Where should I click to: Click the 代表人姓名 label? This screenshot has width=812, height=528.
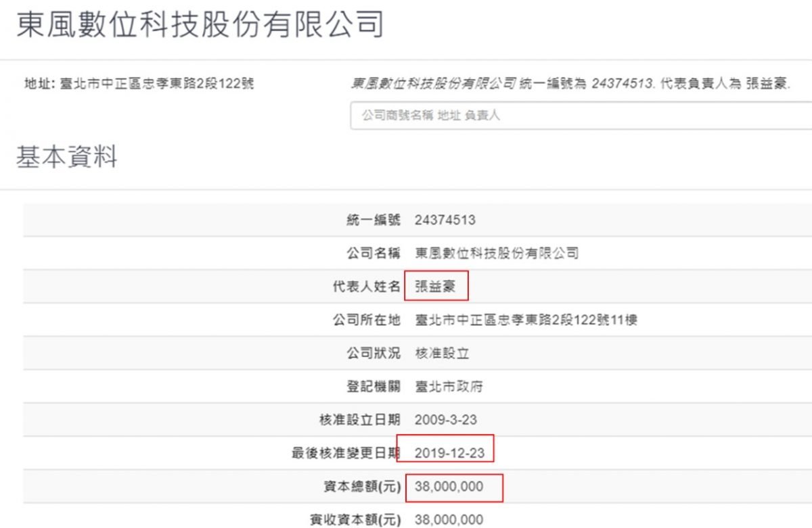(x=366, y=287)
